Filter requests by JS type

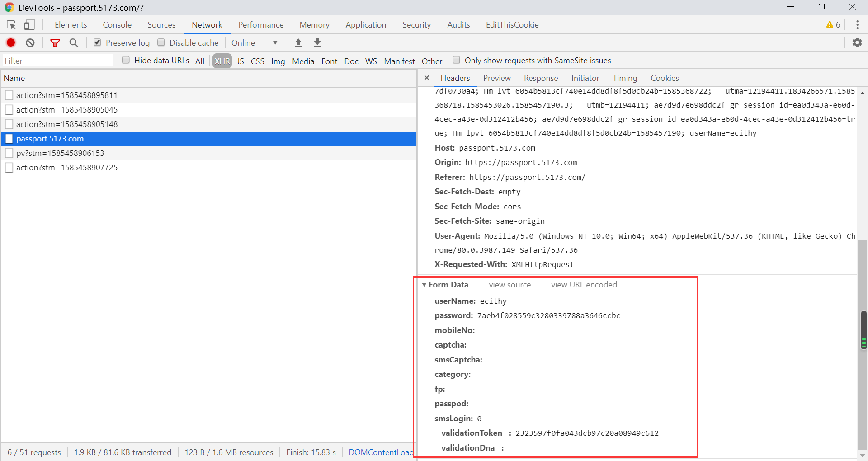[x=241, y=61]
